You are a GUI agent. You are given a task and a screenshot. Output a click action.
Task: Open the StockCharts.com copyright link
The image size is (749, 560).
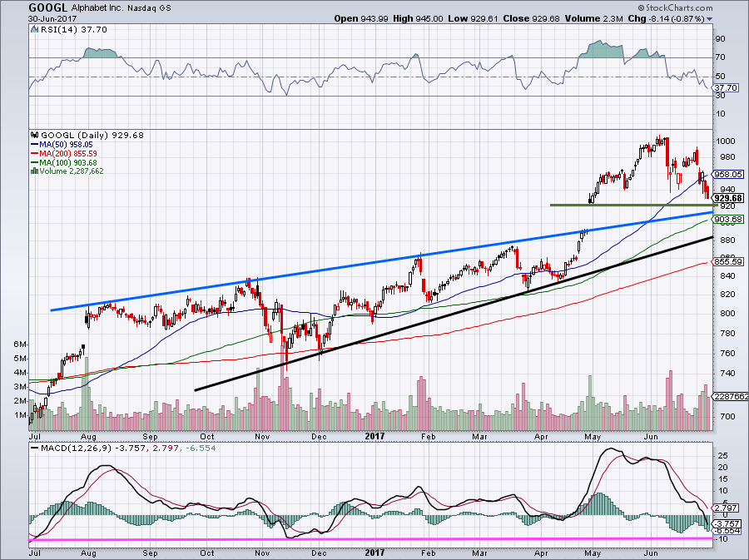676,7
